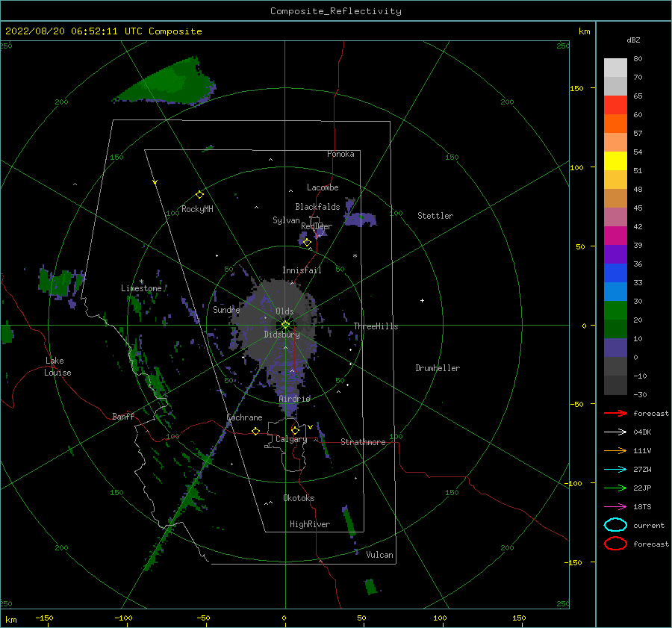Click the Sylvan label
Image resolution: width=672 pixels, height=628 pixels.
click(x=286, y=220)
